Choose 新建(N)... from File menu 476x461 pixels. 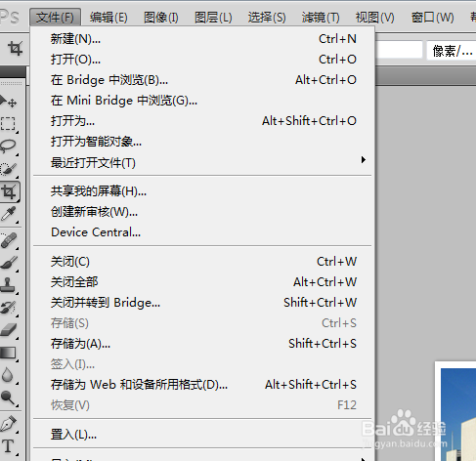pyautogui.click(x=203, y=39)
